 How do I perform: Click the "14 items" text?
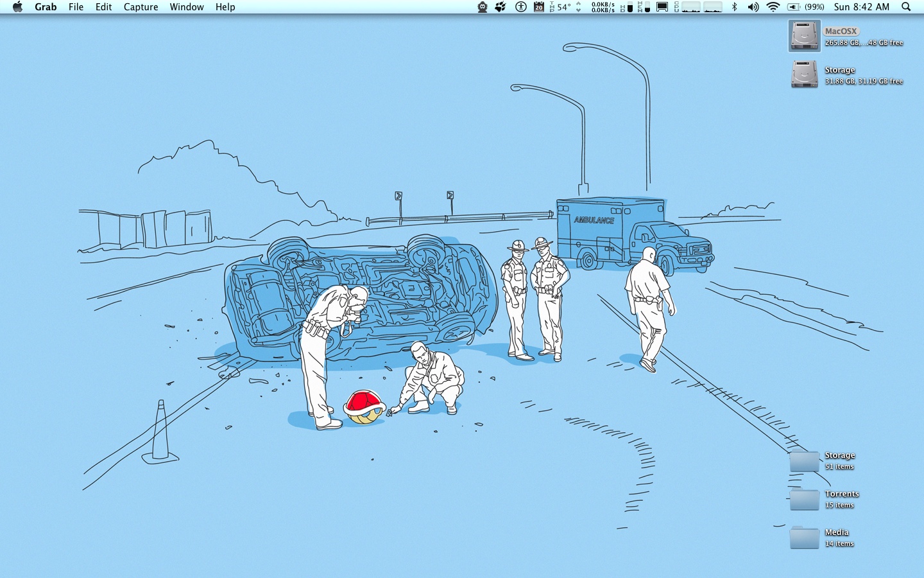click(x=839, y=544)
